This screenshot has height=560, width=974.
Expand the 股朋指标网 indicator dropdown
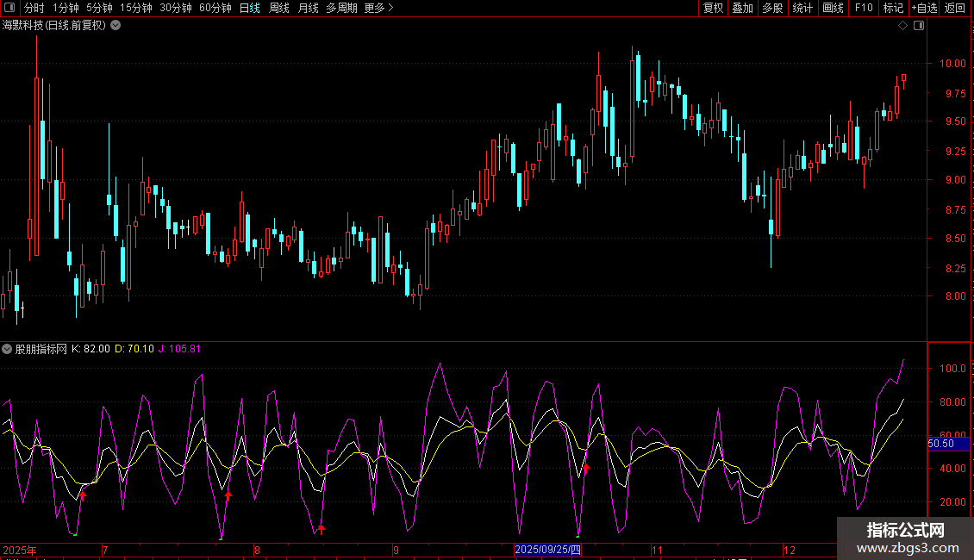point(8,349)
